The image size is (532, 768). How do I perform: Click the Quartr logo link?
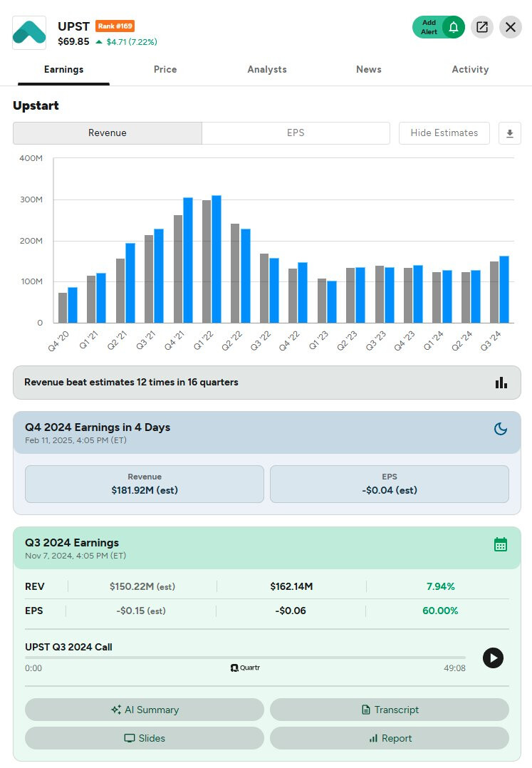coord(245,668)
